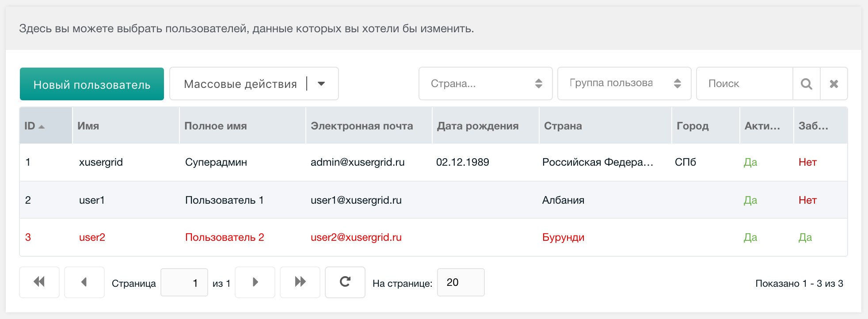Click the Поиск search input field
This screenshot has height=319, width=868.
coord(744,84)
